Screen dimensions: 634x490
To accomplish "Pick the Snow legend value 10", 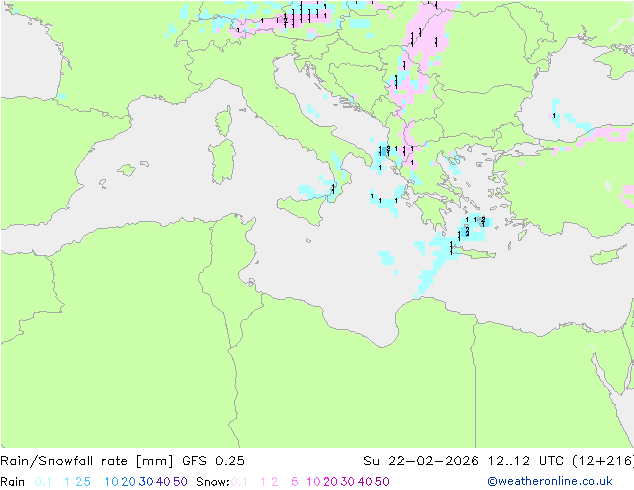I will pyautogui.click(x=313, y=482).
